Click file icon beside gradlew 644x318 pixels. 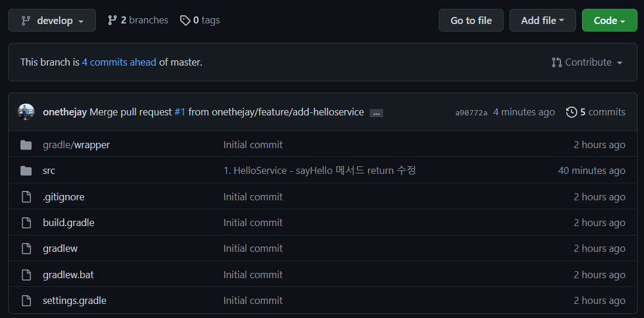coord(26,248)
